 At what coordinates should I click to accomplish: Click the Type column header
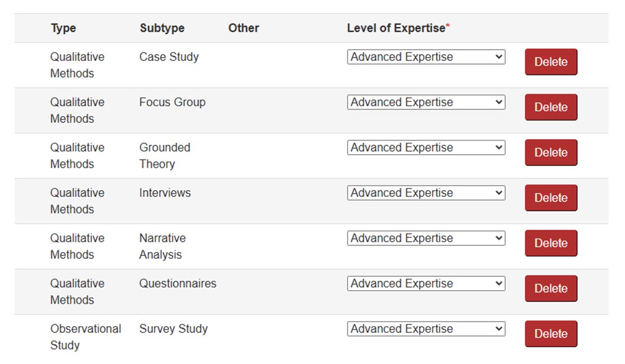click(63, 29)
